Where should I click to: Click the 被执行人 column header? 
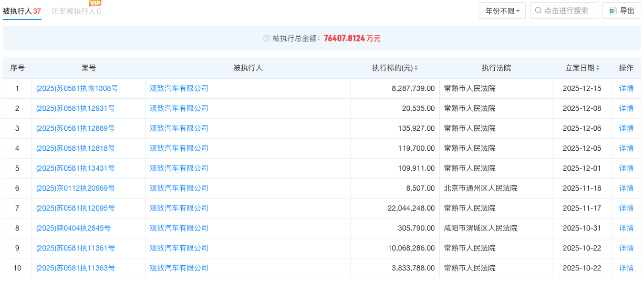pos(248,68)
